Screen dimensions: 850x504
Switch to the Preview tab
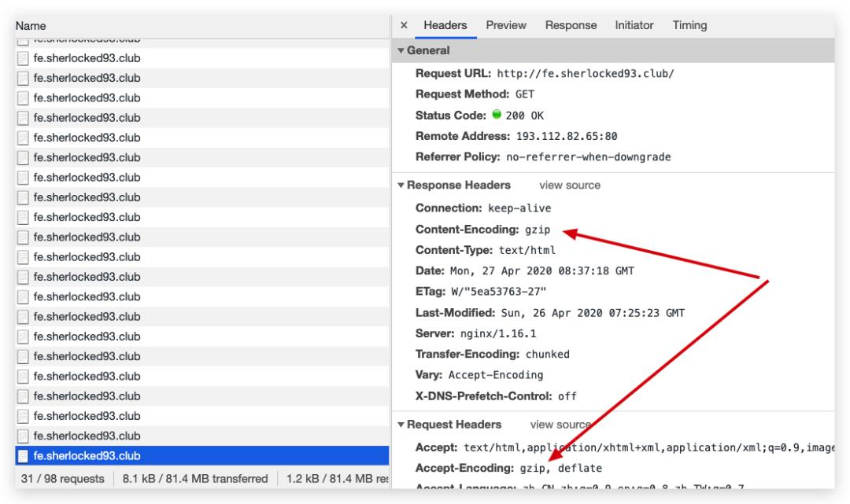click(506, 25)
